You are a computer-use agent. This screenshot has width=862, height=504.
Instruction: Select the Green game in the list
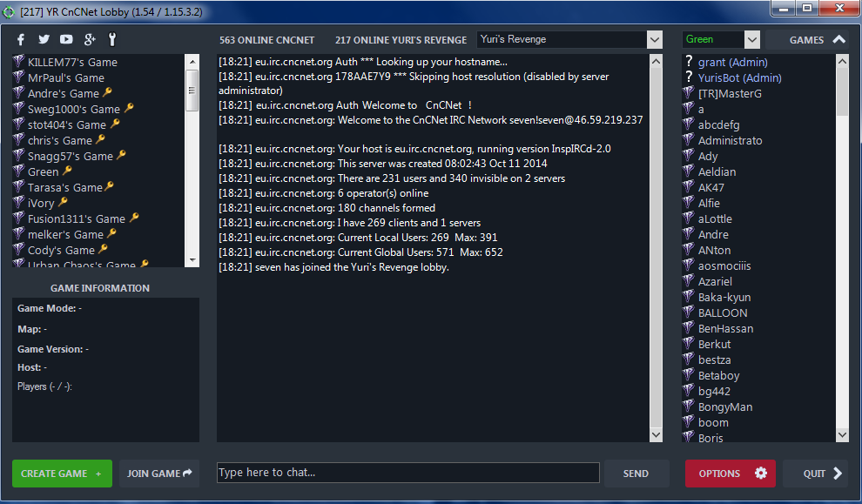click(x=99, y=171)
